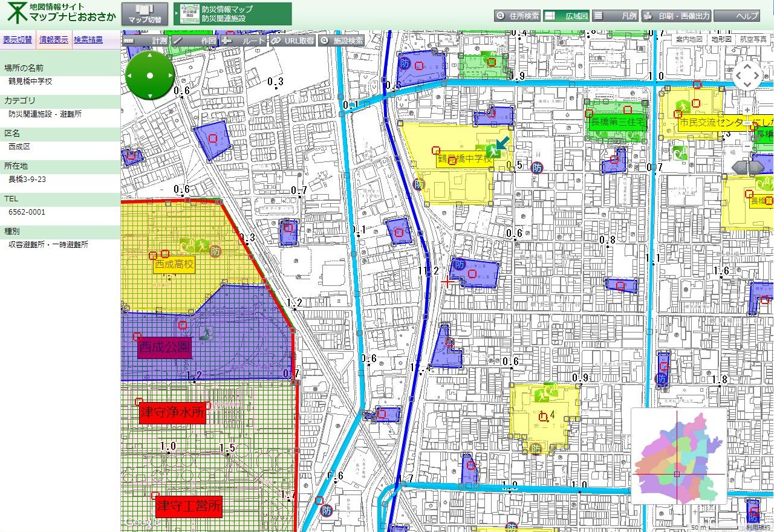Click the green evacuation icon at 鶴見橋中学校
Image resolution: width=774 pixels, height=532 pixels.
coord(495,152)
